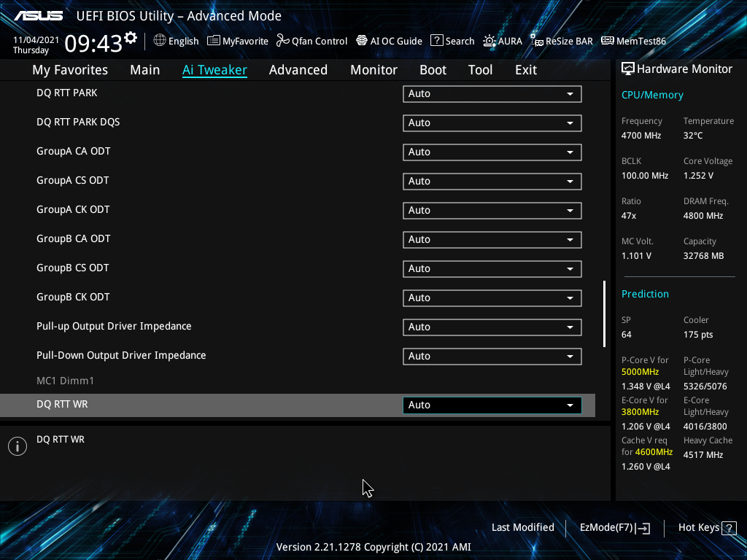This screenshot has height=560, width=747.
Task: Open the Monitor tab
Action: point(374,70)
